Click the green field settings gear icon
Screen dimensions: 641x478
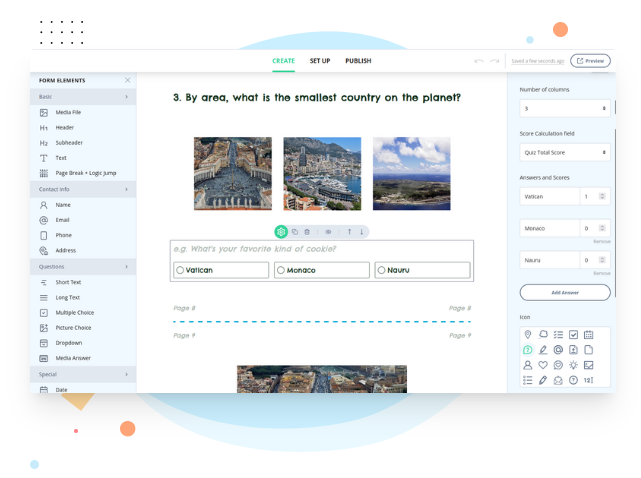tap(281, 231)
